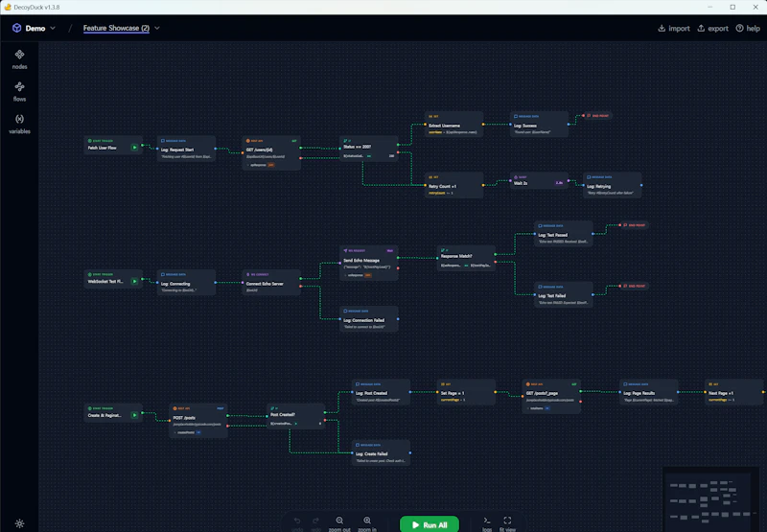Select the Connect Echo Server node

pyautogui.click(x=271, y=283)
